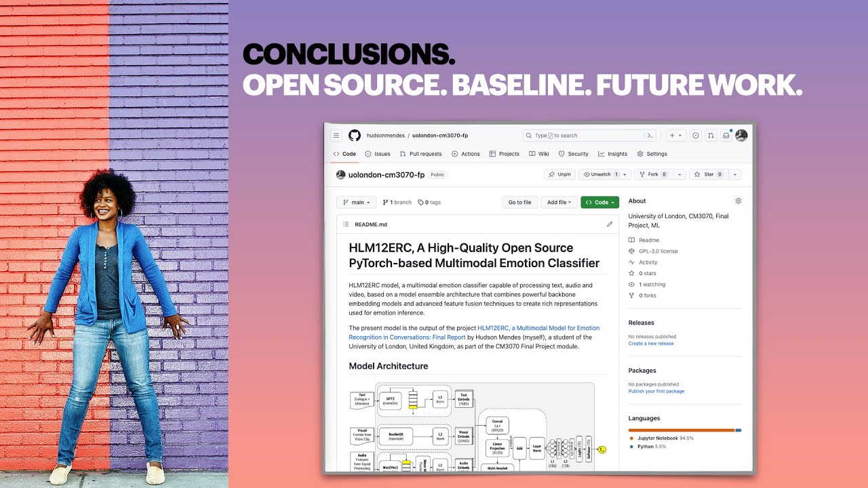Fork the repository
The image size is (868, 488).
click(x=653, y=174)
